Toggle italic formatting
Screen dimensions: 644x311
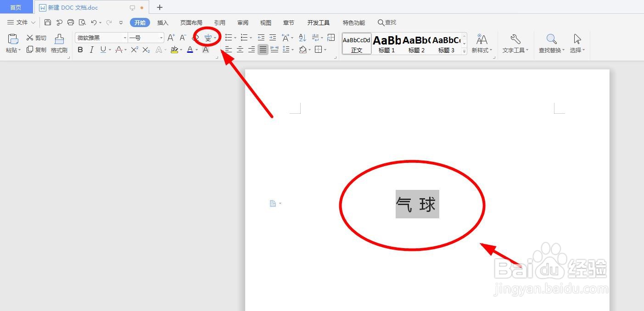click(91, 50)
